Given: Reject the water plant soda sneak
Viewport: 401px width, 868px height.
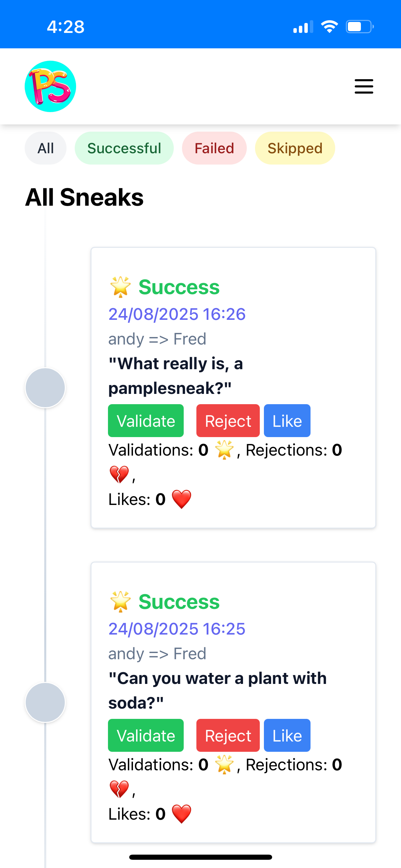Looking at the screenshot, I should coord(228,736).
